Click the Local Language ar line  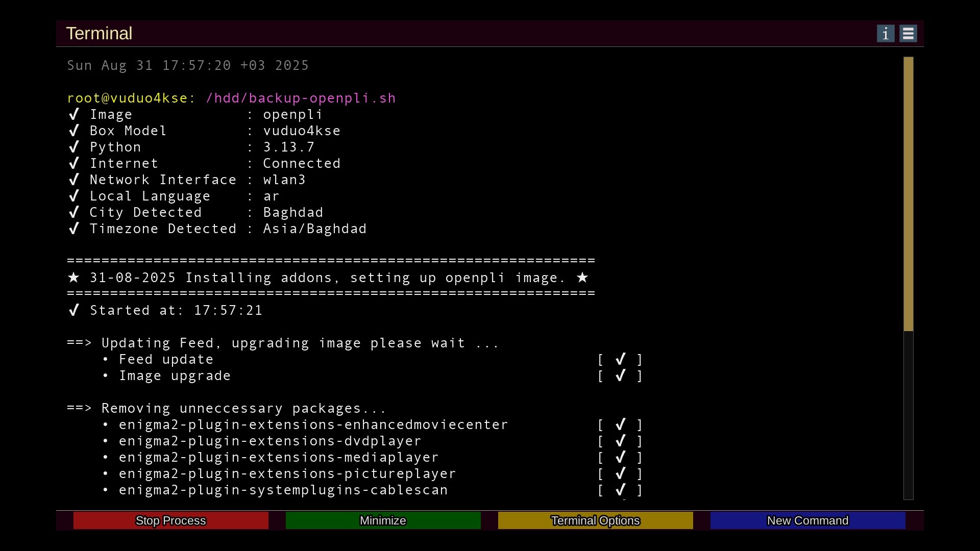(x=174, y=196)
